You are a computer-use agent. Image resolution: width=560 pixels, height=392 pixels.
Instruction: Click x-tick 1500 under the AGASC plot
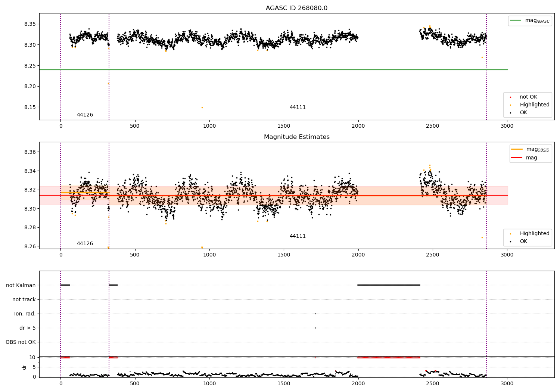pos(283,126)
